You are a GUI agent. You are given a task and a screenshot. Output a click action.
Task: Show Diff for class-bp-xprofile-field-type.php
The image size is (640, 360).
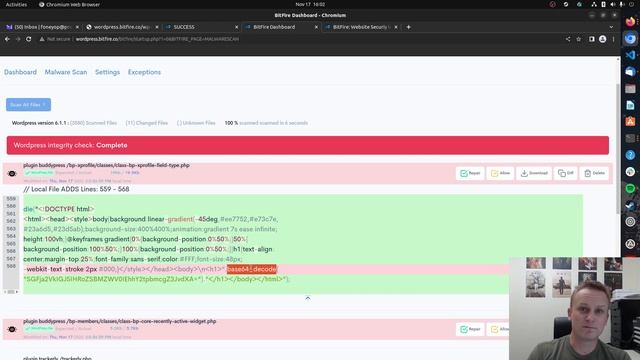click(565, 173)
